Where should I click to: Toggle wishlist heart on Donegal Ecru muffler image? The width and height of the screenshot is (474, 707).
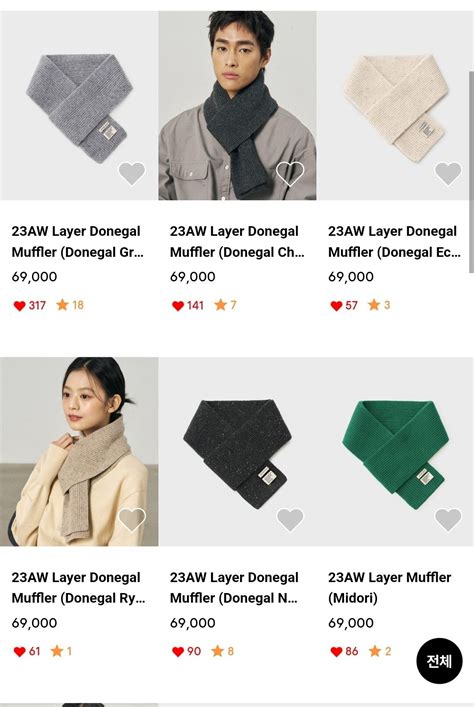(448, 173)
